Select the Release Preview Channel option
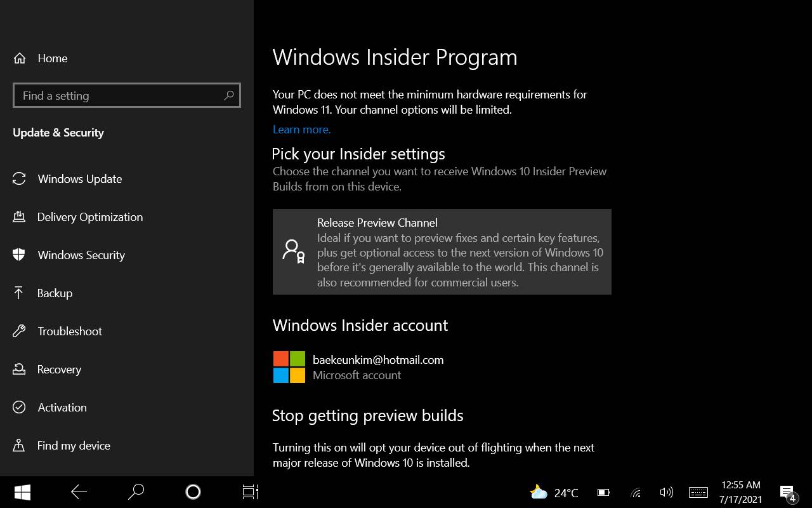Screen dimensions: 812x508 (x=442, y=251)
